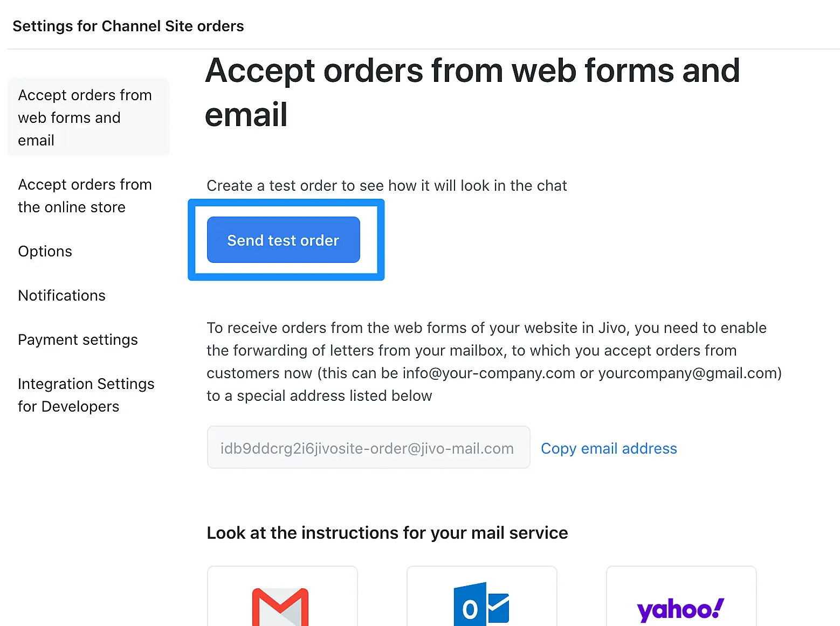
Task: Copy email address using the link
Action: pos(609,448)
